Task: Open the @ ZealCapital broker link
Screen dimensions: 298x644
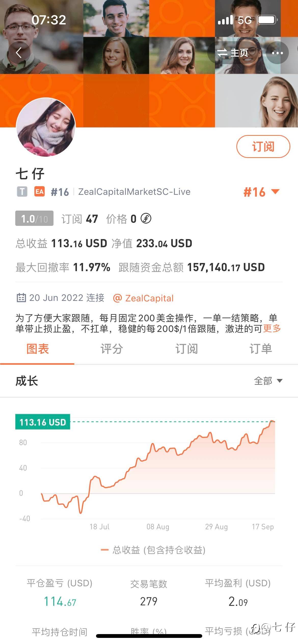Action: (143, 298)
